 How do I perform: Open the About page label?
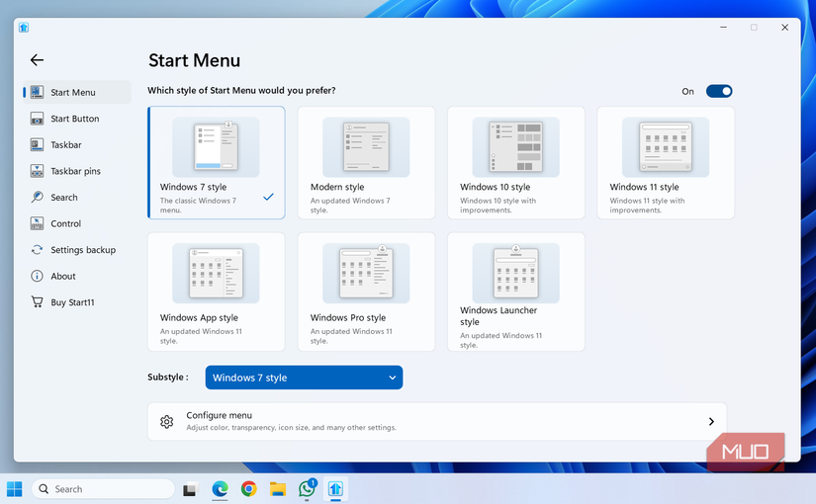tap(63, 276)
